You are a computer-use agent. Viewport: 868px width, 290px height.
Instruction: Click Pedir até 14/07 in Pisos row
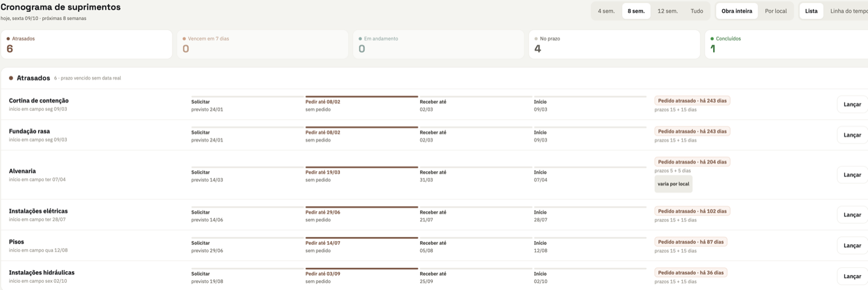322,243
